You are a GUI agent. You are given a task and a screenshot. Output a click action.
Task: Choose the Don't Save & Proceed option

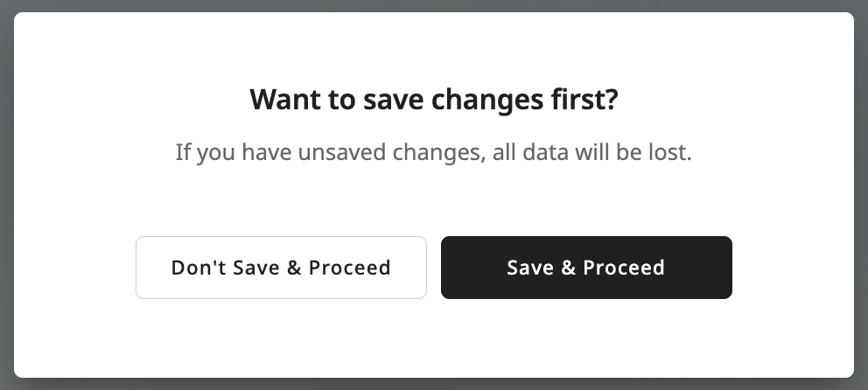click(281, 268)
